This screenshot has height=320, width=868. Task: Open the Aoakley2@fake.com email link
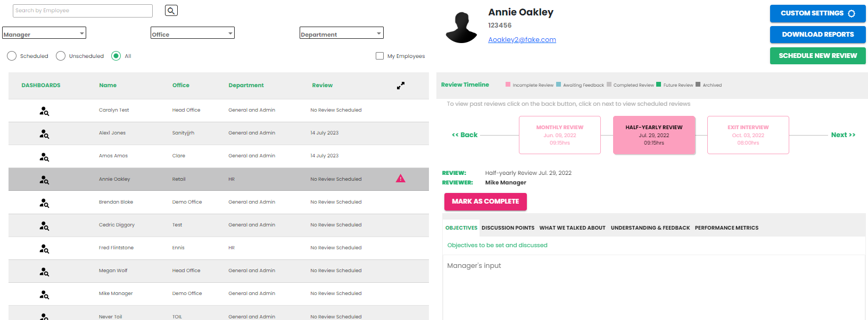(522, 40)
